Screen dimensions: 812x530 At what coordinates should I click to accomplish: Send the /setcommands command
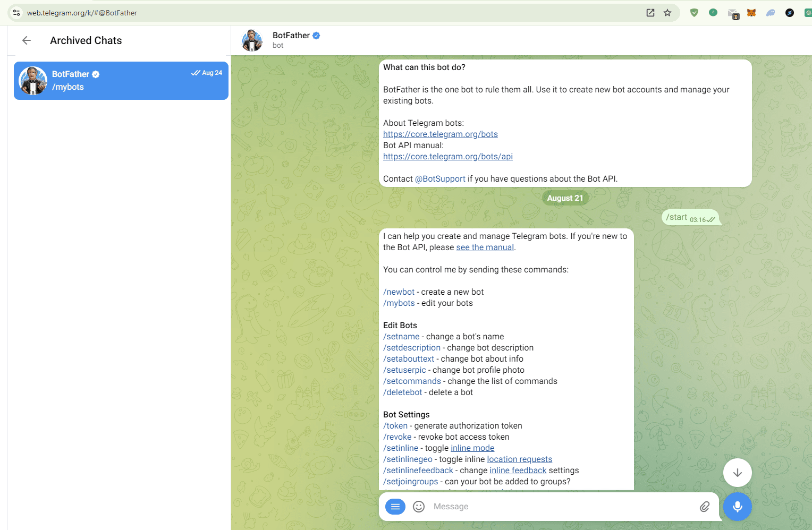pos(412,381)
